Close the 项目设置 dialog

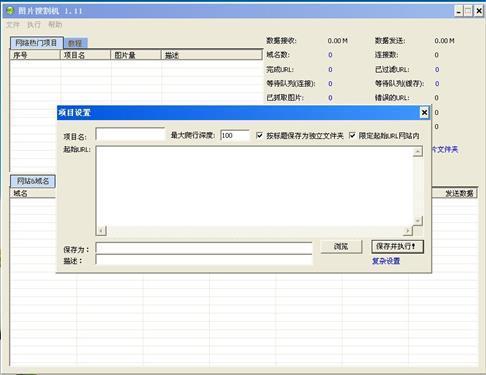point(424,113)
